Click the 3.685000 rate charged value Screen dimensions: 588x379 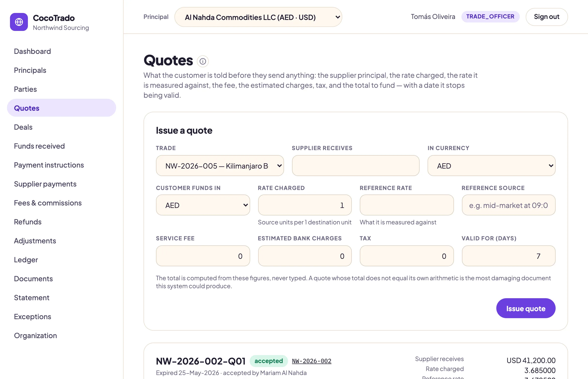coord(540,371)
